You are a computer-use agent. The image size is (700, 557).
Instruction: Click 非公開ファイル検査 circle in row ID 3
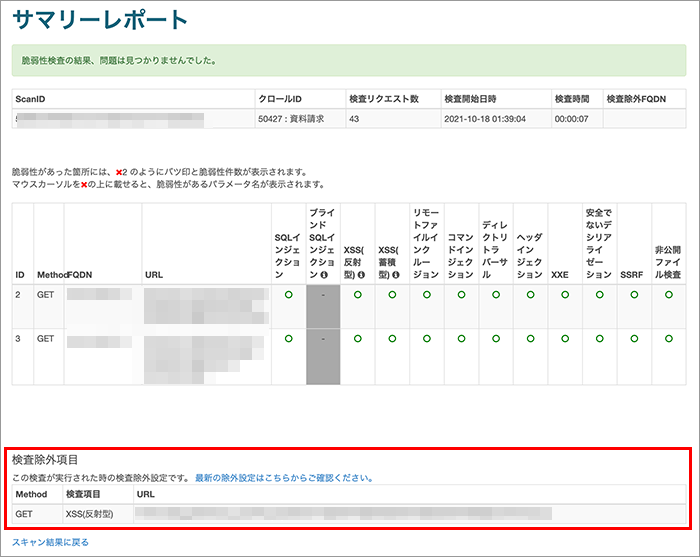click(x=669, y=339)
